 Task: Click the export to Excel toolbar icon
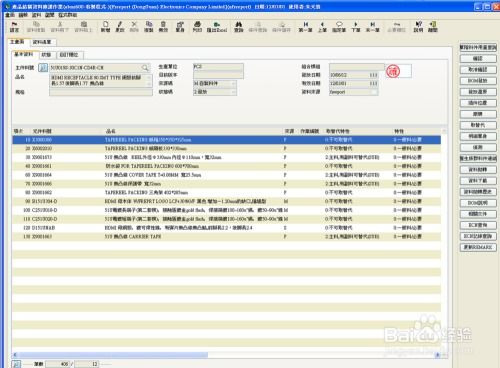pyautogui.click(x=217, y=27)
